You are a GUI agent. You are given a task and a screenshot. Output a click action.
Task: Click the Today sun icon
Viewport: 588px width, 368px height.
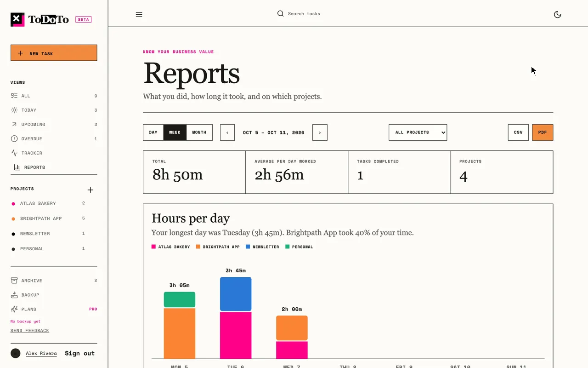(x=14, y=110)
